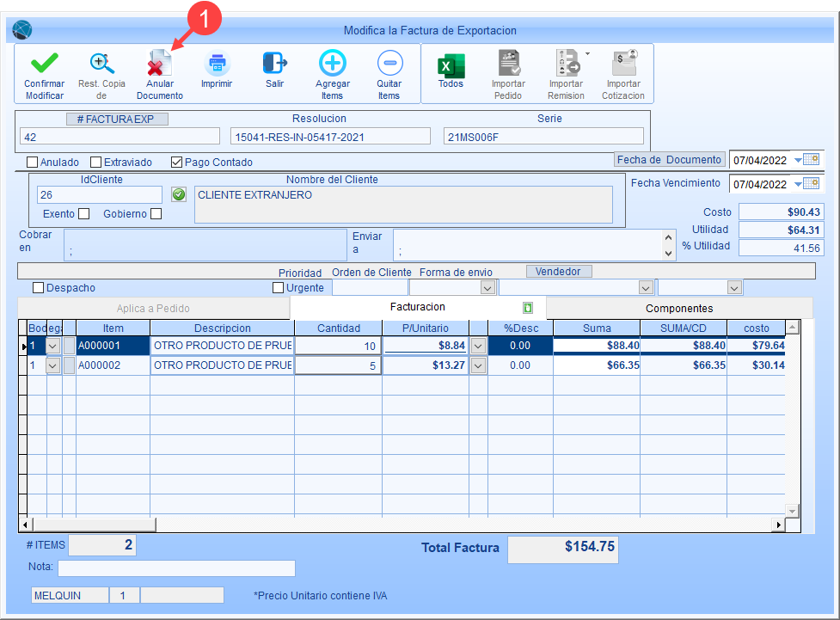Image resolution: width=840 pixels, height=620 pixels.
Task: Click the Importar Cotizacion icon
Action: tap(624, 64)
